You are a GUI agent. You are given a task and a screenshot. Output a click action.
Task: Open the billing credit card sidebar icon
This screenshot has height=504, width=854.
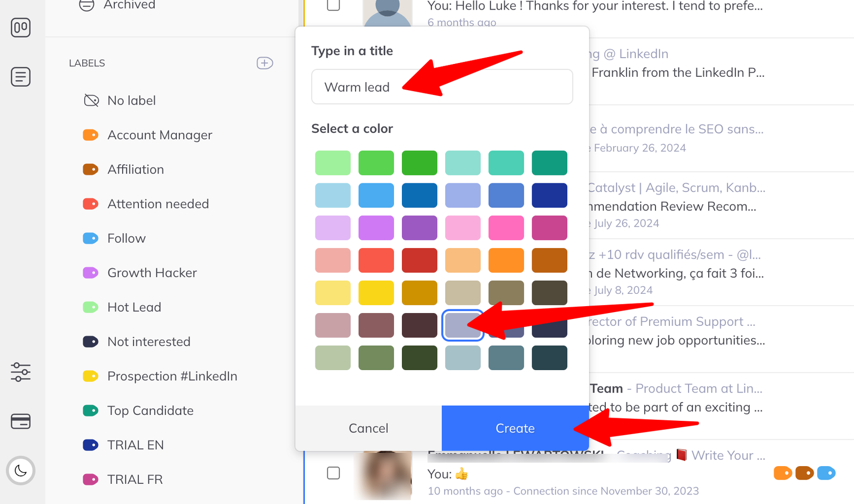pos(21,421)
